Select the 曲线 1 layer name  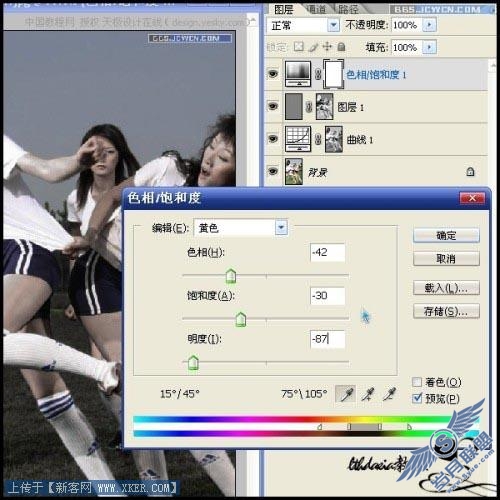[x=360, y=139]
